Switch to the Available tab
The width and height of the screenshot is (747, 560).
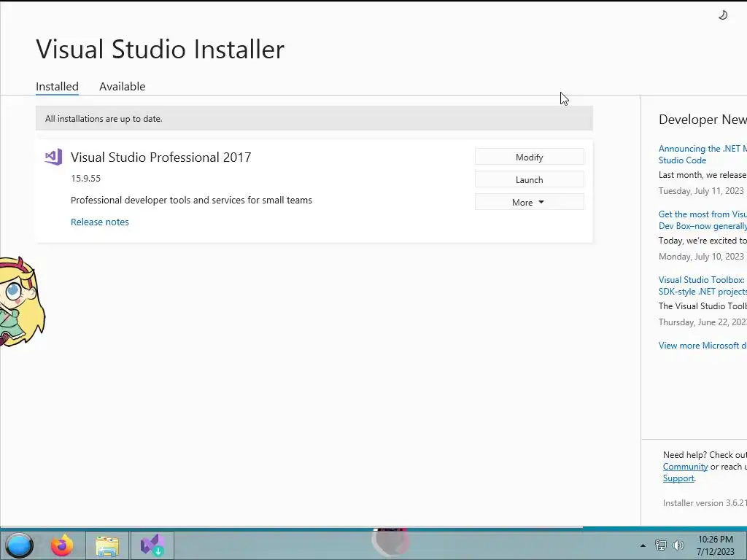122,87
